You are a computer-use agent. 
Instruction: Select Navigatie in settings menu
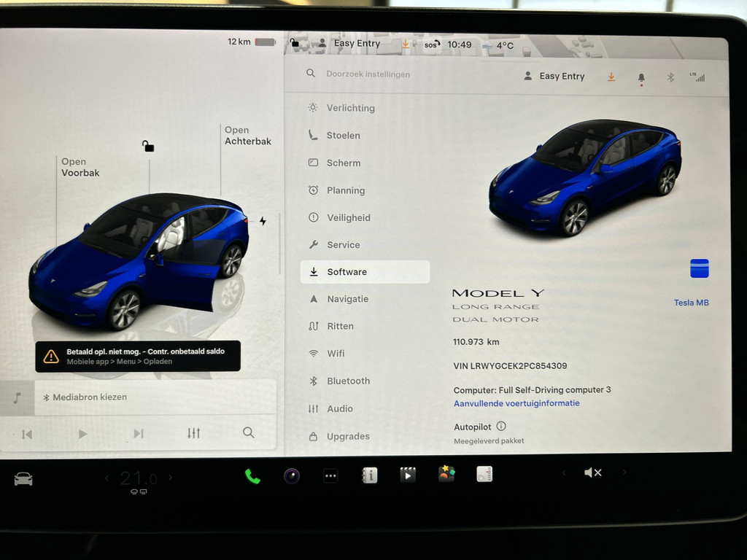347,299
